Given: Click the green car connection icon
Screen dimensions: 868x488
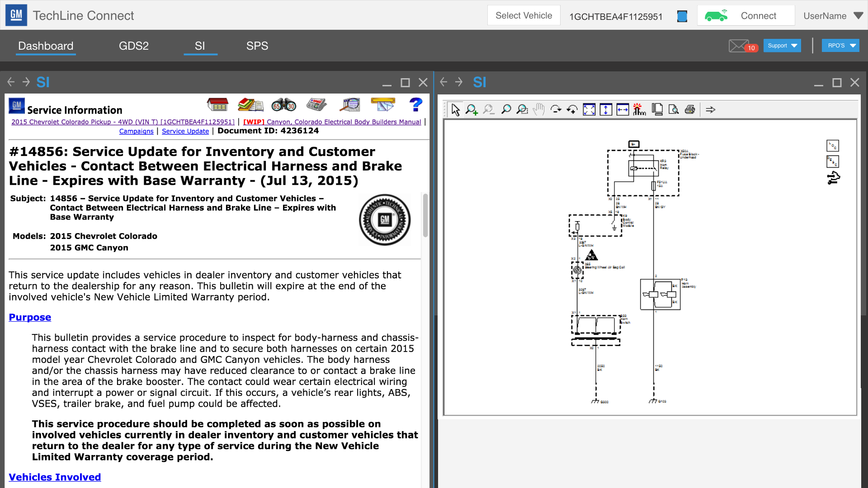Looking at the screenshot, I should click(x=716, y=16).
